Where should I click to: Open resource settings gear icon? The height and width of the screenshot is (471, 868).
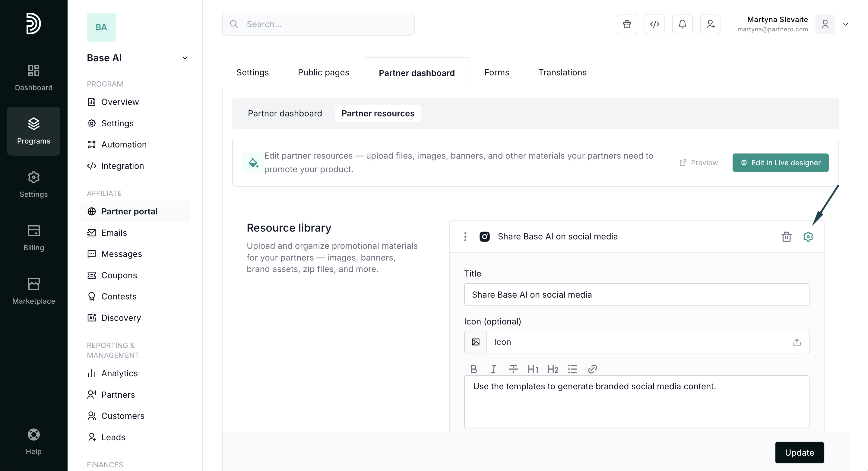click(808, 236)
